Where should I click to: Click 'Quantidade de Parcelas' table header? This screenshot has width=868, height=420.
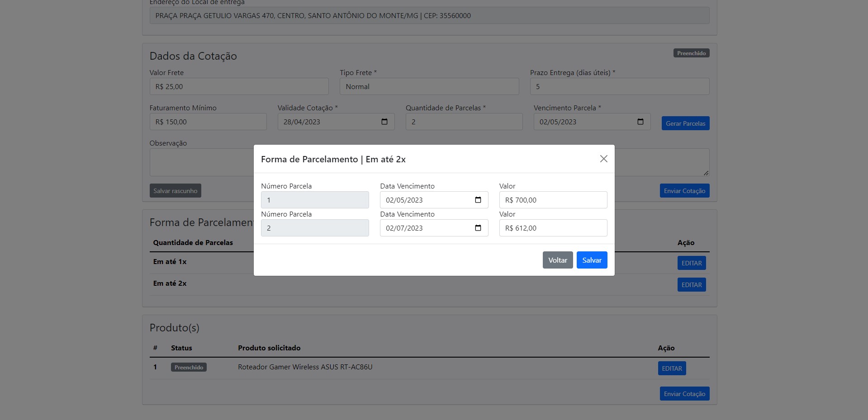[x=193, y=242]
